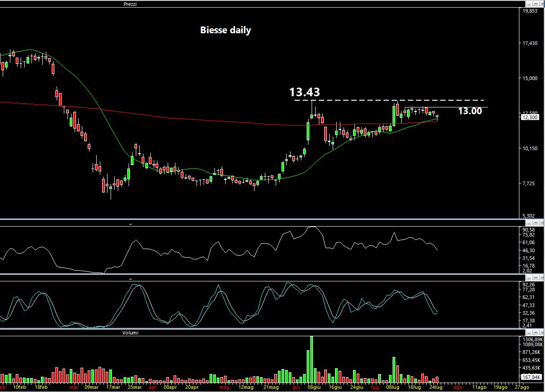
Task: Select the 77,28 stochastic scale value
Action: (528, 290)
